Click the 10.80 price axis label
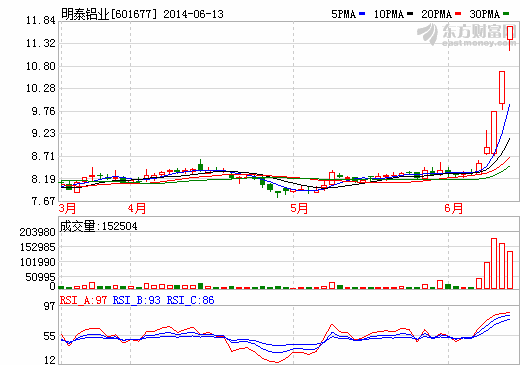This screenshot has width=520, height=365. click(x=41, y=66)
